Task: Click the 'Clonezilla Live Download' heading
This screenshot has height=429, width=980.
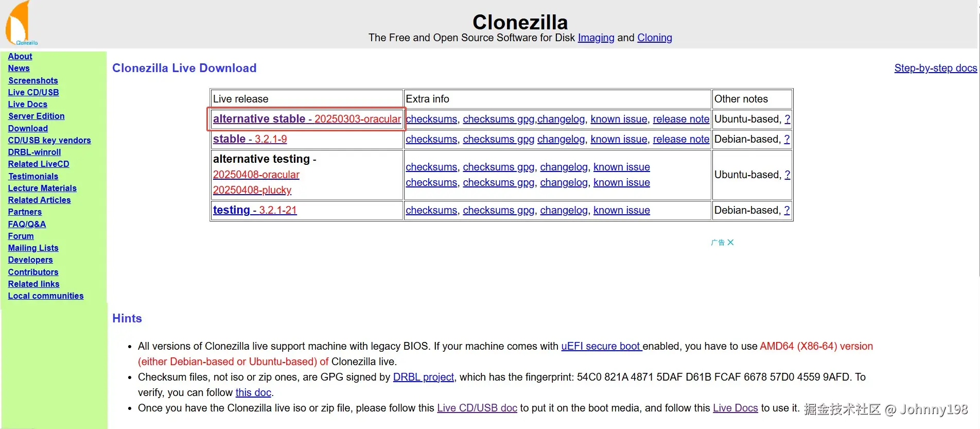Action: click(184, 68)
